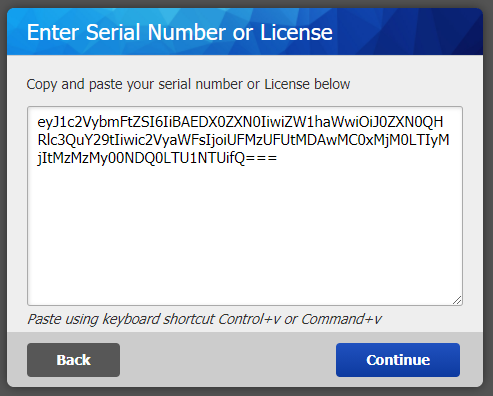
Task: Click the second line starting with Rlc3QuY29t
Action: pyautogui.click(x=243, y=140)
